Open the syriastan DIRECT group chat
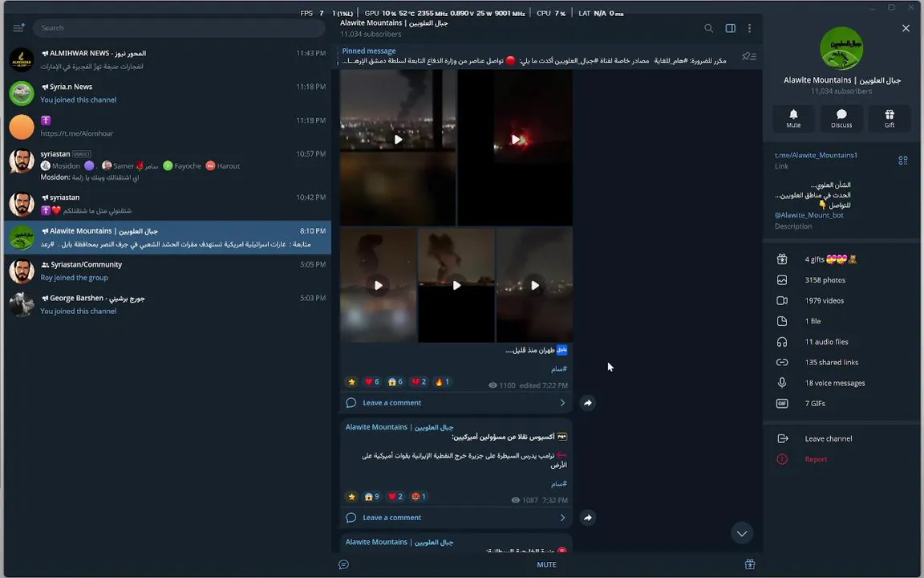Screen dimensions: 924x578 pos(168,165)
